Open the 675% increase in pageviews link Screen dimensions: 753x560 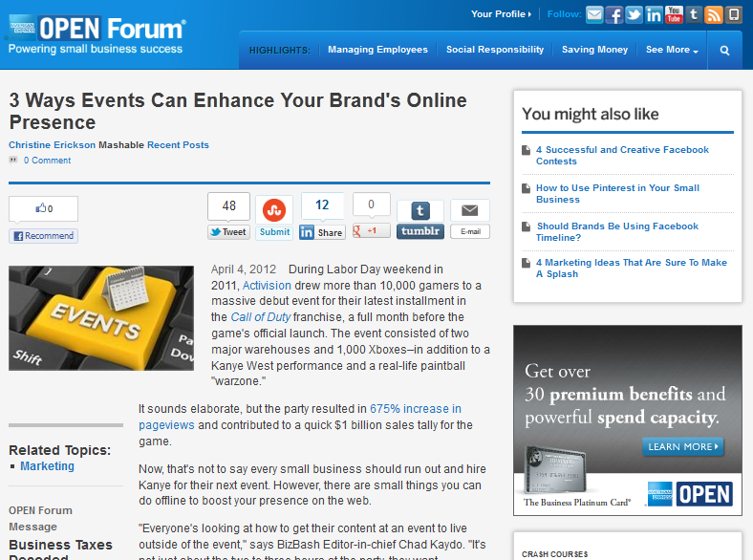pyautogui.click(x=416, y=409)
